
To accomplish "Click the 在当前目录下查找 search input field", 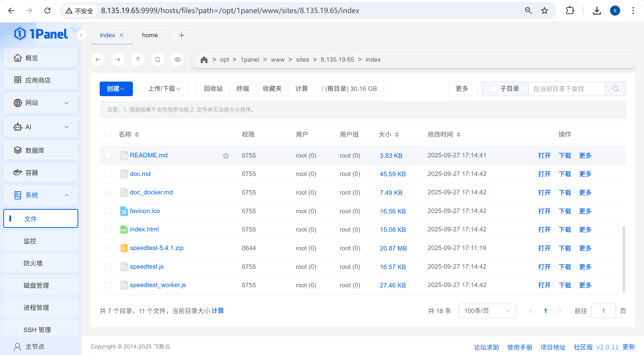I will pyautogui.click(x=566, y=89).
